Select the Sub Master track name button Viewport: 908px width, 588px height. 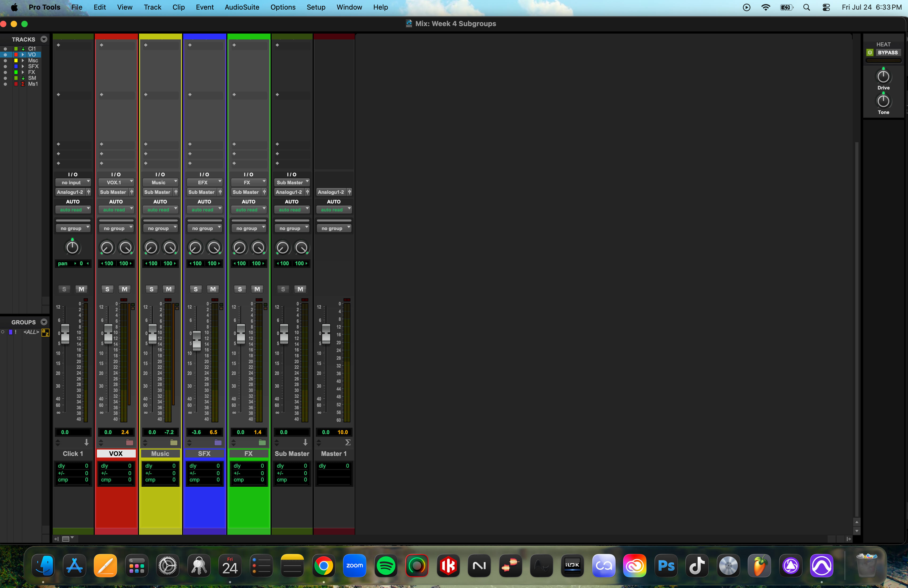pyautogui.click(x=292, y=453)
